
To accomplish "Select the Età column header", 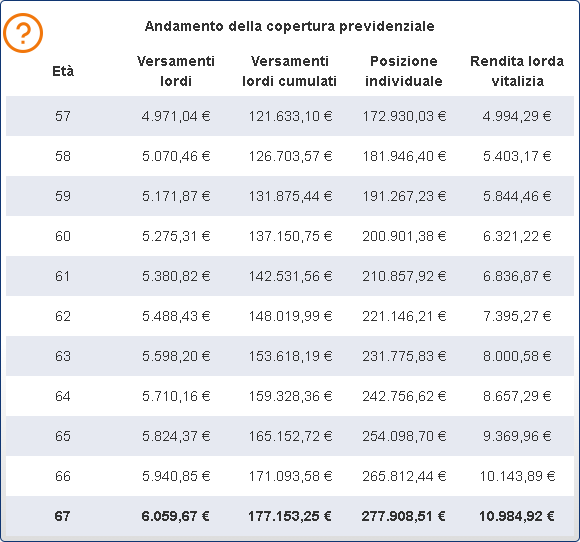I will click(x=63, y=71).
